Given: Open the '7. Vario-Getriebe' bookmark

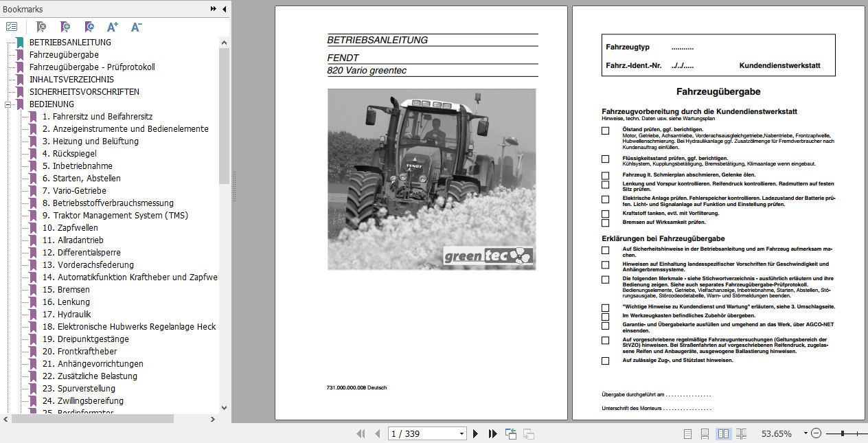Looking at the screenshot, I should (x=74, y=190).
